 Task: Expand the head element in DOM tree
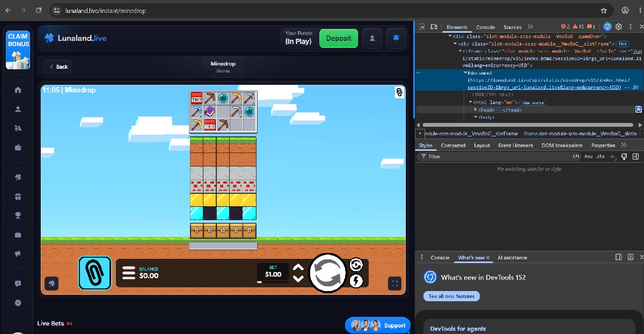pyautogui.click(x=475, y=110)
